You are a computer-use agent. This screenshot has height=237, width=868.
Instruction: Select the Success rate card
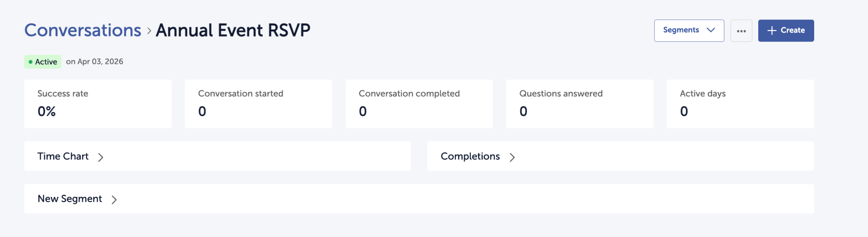pos(98,104)
